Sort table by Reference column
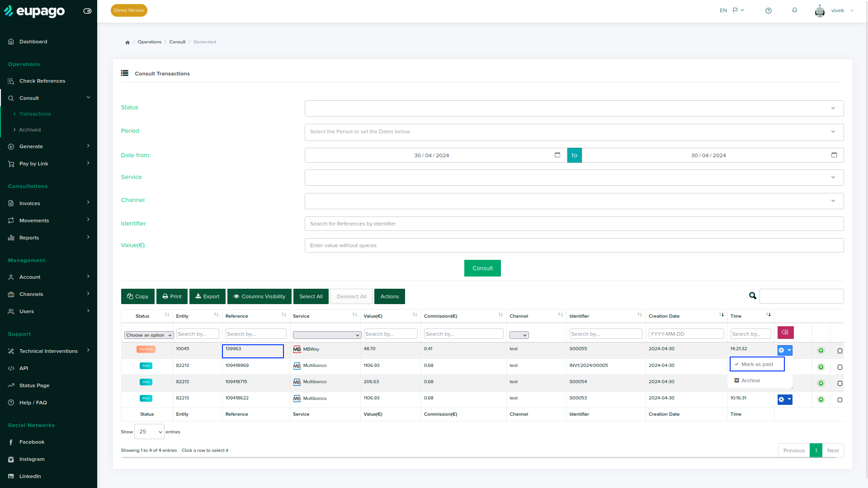The image size is (868, 488). tap(256, 316)
